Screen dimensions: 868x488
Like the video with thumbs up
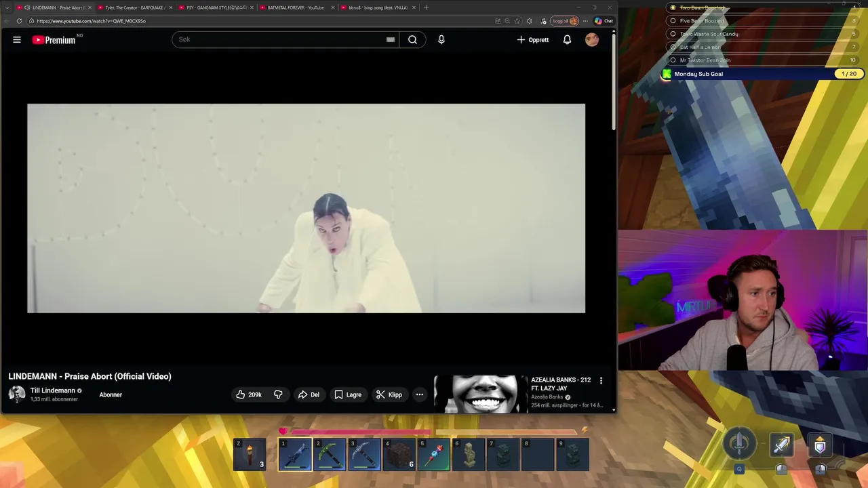click(248, 394)
